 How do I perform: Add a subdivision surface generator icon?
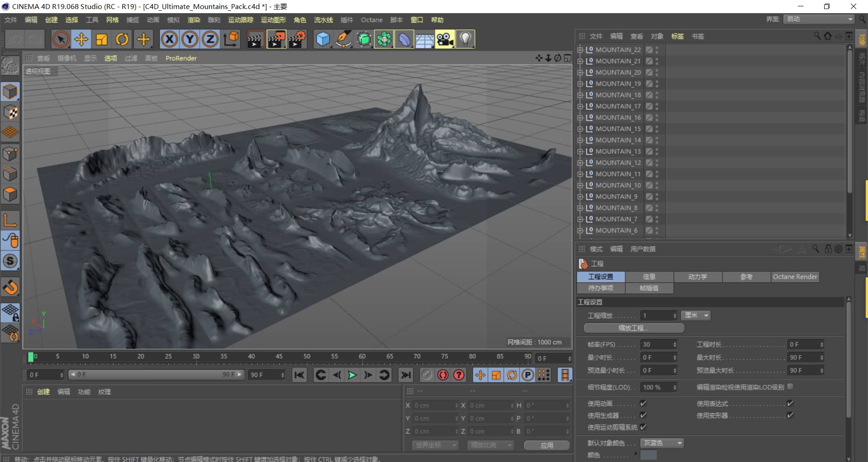tap(364, 39)
